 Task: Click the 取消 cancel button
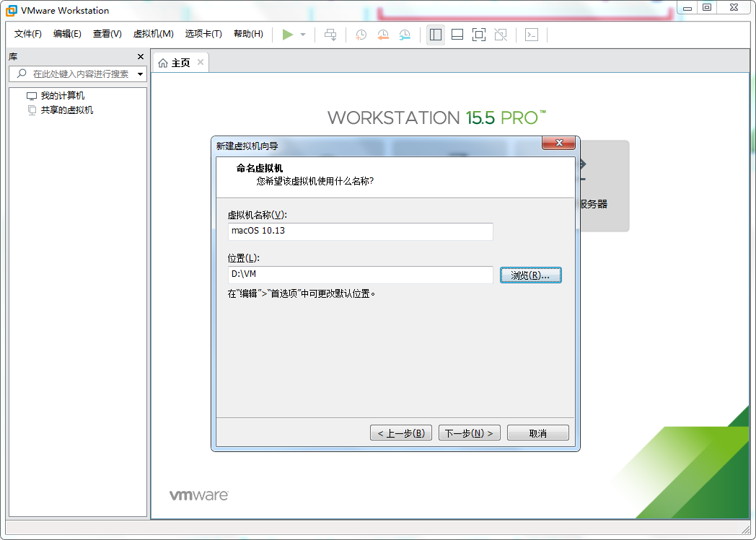(537, 433)
